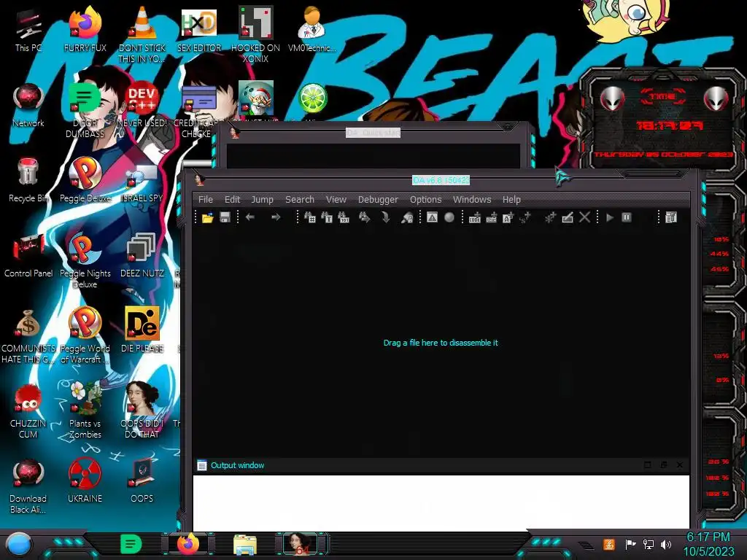Click the X undefine toolbar icon
Screen dimensions: 747x560
tap(584, 217)
